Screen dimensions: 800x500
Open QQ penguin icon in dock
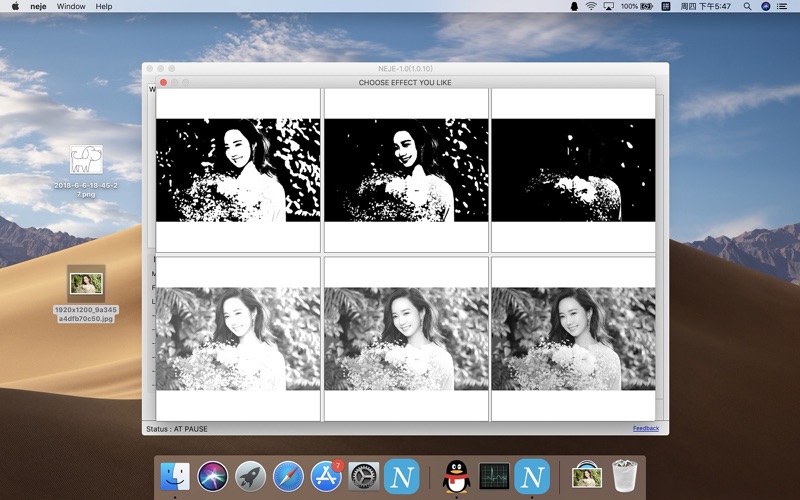click(x=456, y=476)
